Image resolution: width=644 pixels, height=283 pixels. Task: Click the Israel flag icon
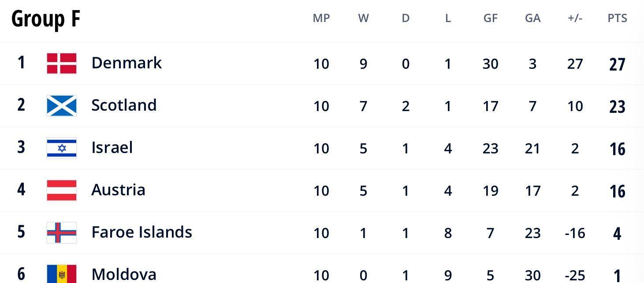62,148
